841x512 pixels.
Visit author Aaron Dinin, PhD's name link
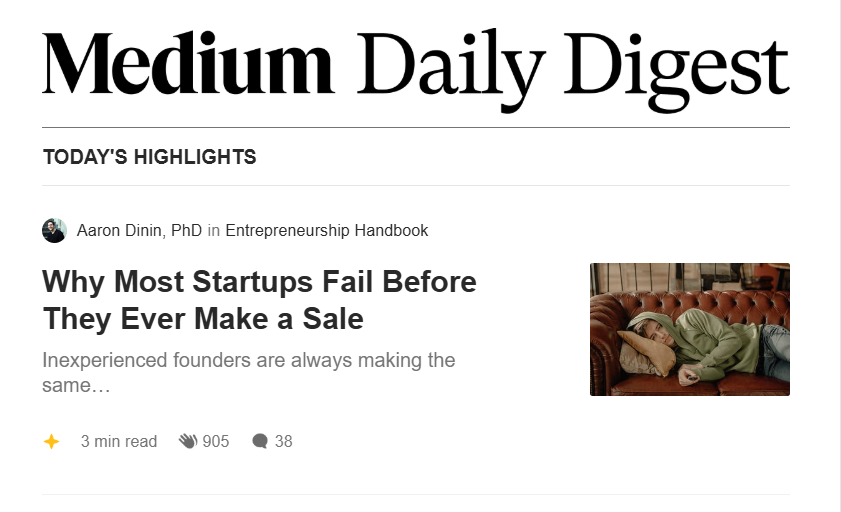click(x=139, y=231)
